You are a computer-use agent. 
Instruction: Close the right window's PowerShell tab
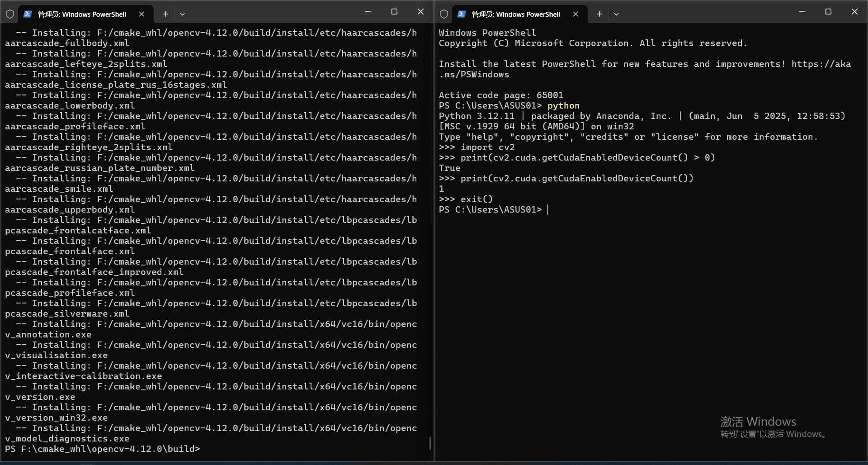575,14
